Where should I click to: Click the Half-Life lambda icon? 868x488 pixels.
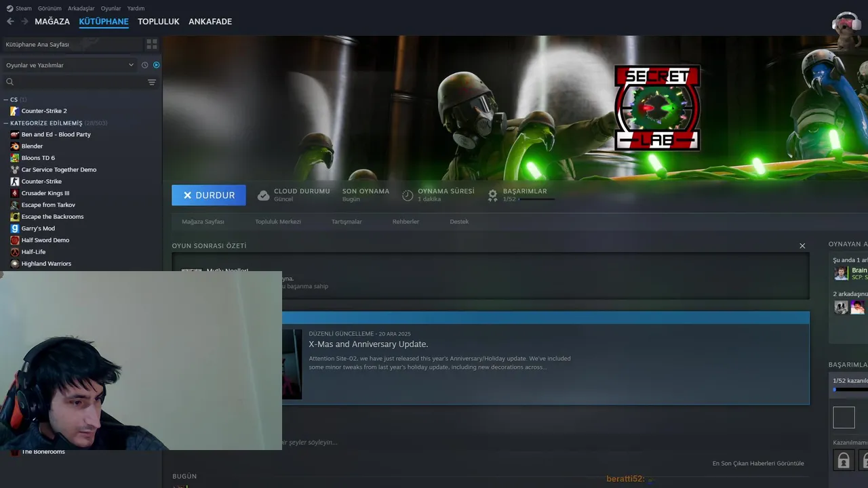15,251
